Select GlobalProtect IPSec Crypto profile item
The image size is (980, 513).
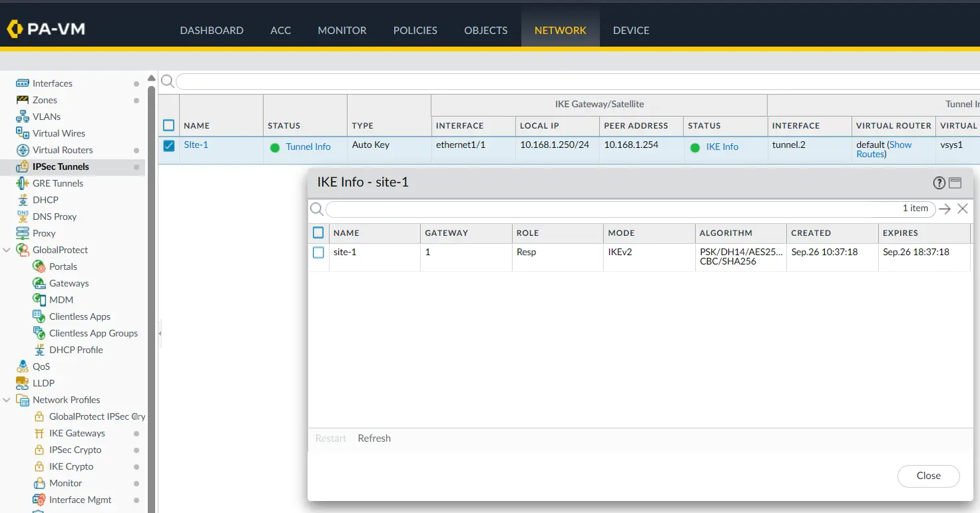click(97, 416)
